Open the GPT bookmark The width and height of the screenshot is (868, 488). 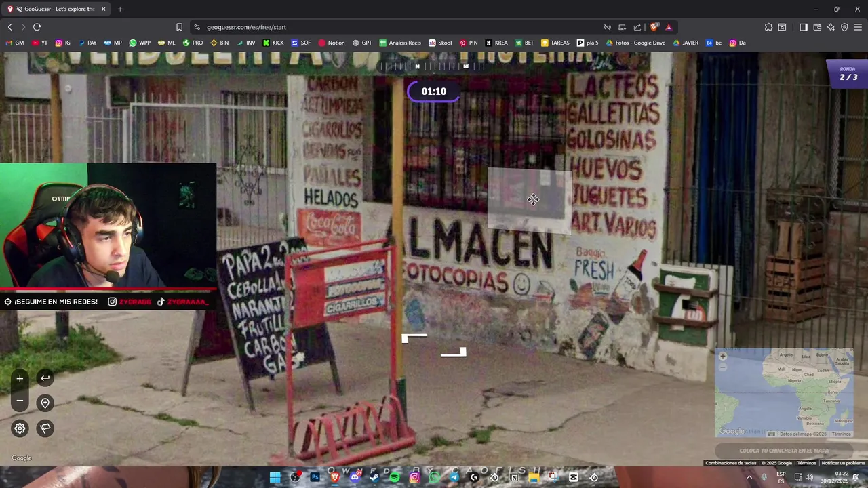pyautogui.click(x=362, y=43)
